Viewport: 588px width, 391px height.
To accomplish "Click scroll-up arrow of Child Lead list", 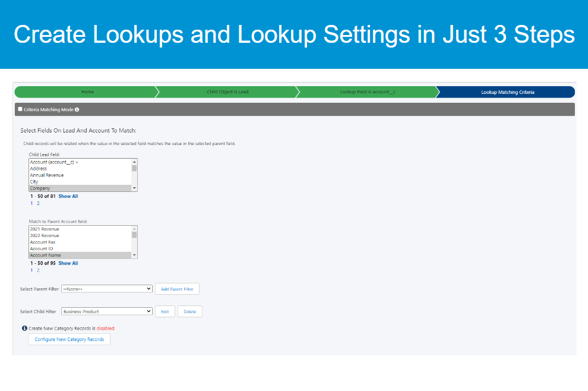I will click(134, 162).
